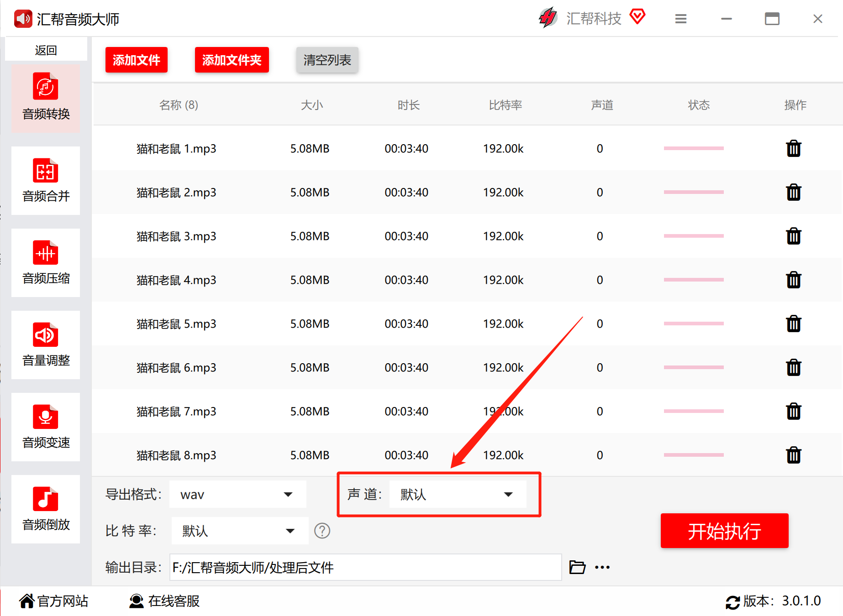This screenshot has width=843, height=616.
Task: Open the 音频压缩 audio compression tool
Action: [46, 263]
